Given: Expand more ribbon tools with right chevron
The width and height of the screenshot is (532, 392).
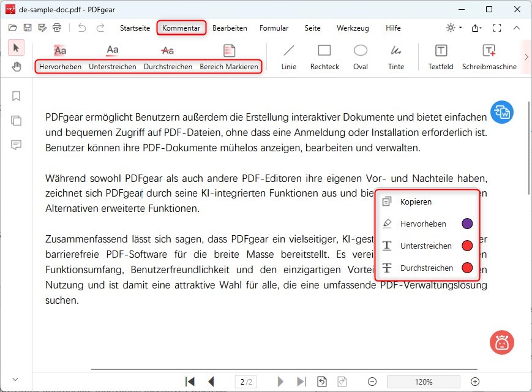Looking at the screenshot, I should (526, 57).
